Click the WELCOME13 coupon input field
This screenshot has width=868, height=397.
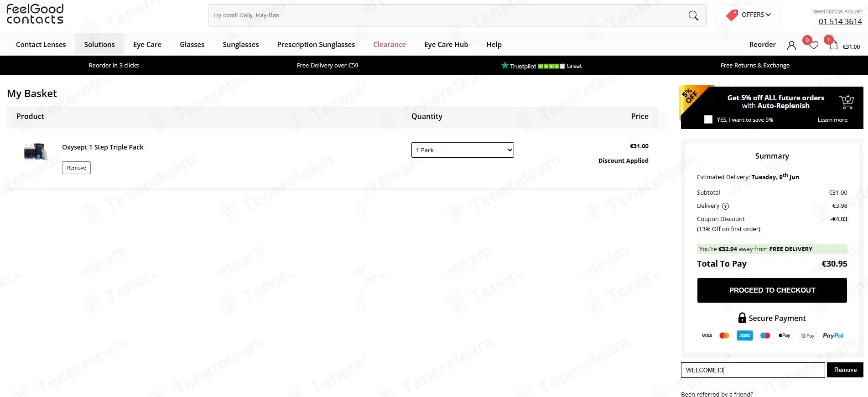click(753, 370)
